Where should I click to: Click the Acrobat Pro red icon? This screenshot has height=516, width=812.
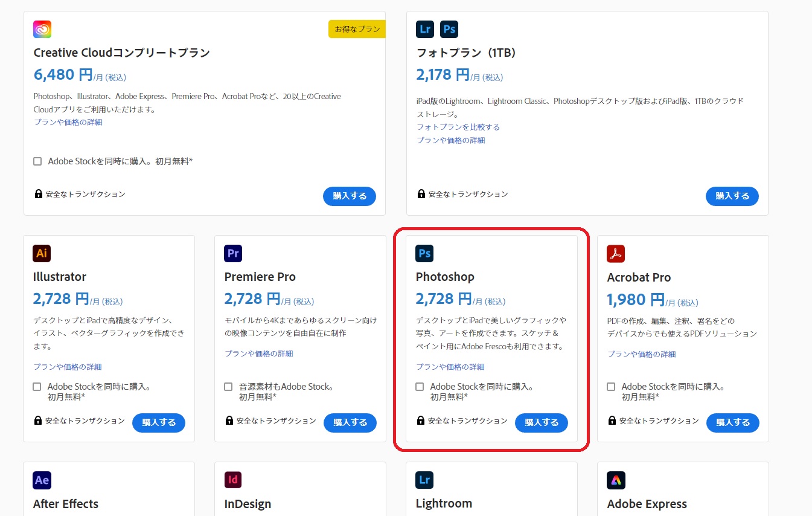[x=616, y=254]
